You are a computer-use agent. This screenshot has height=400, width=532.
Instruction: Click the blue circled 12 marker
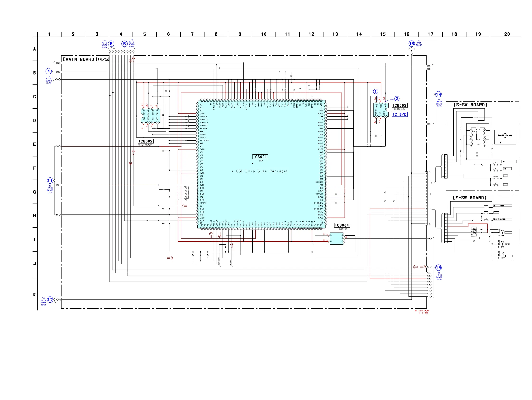(x=50, y=300)
